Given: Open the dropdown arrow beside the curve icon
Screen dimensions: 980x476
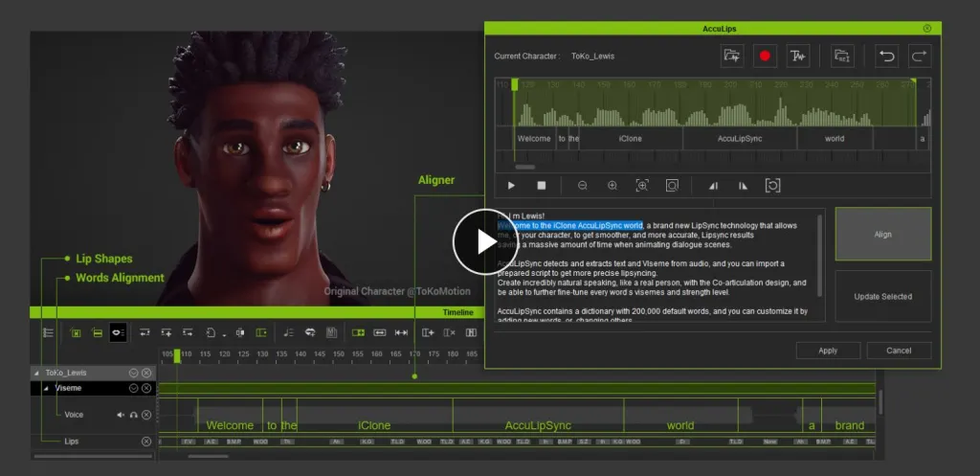Looking at the screenshot, I should pyautogui.click(x=224, y=335).
